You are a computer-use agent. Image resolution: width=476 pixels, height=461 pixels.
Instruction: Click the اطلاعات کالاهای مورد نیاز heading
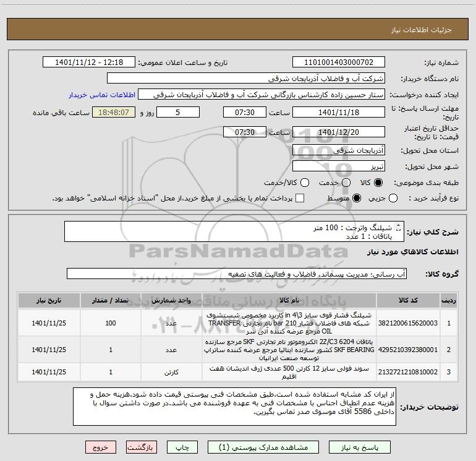[x=412, y=252]
